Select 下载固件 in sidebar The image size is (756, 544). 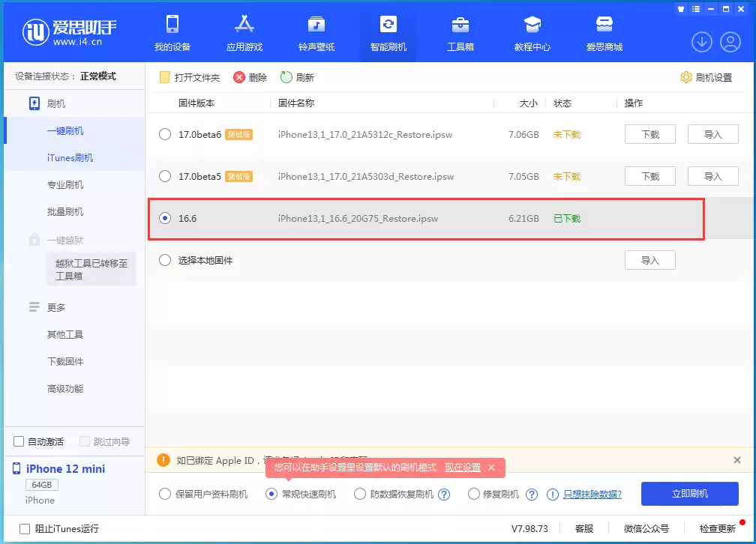(x=65, y=361)
